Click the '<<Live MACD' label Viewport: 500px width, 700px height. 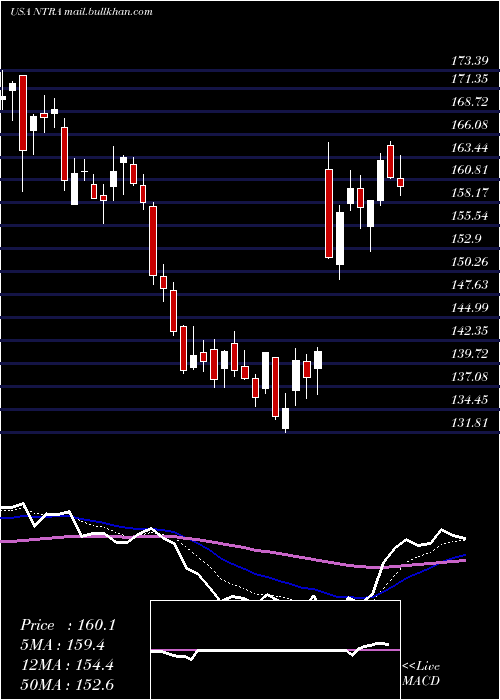(x=421, y=673)
